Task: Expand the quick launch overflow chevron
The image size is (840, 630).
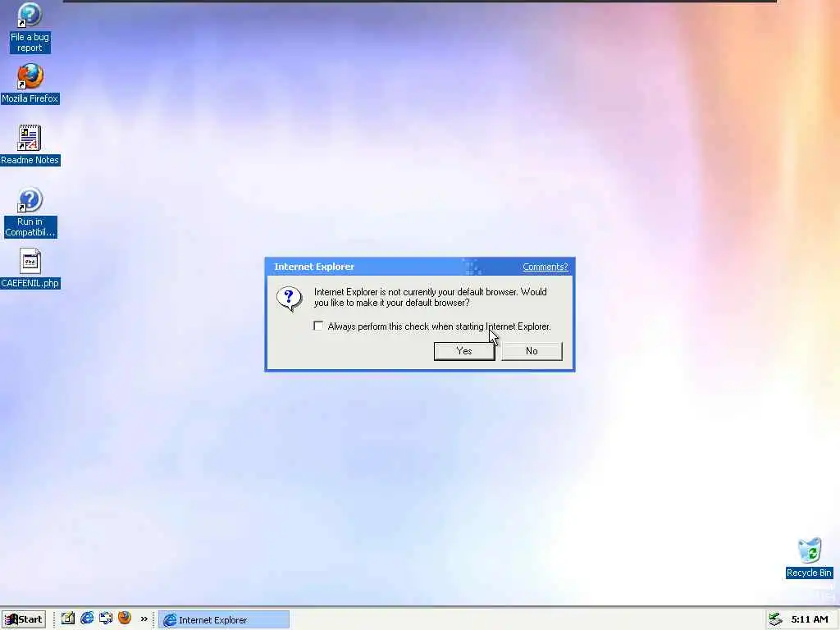Action: click(144, 619)
